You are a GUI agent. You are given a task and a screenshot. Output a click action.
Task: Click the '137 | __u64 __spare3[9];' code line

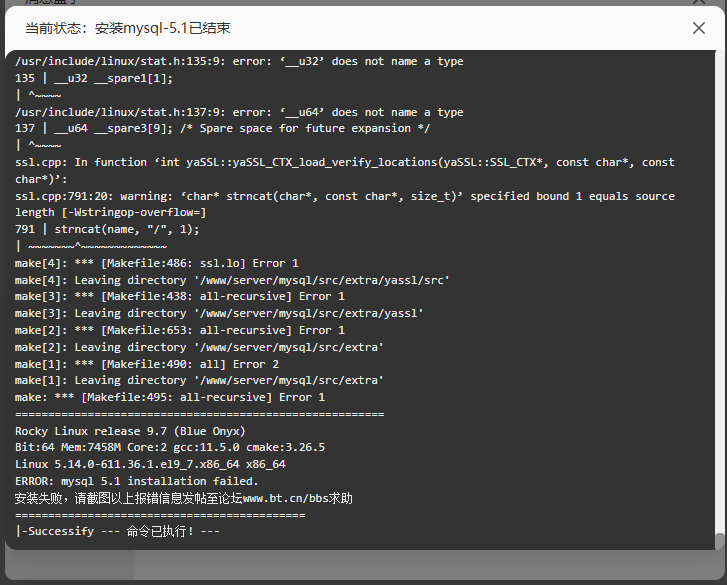(x=223, y=128)
